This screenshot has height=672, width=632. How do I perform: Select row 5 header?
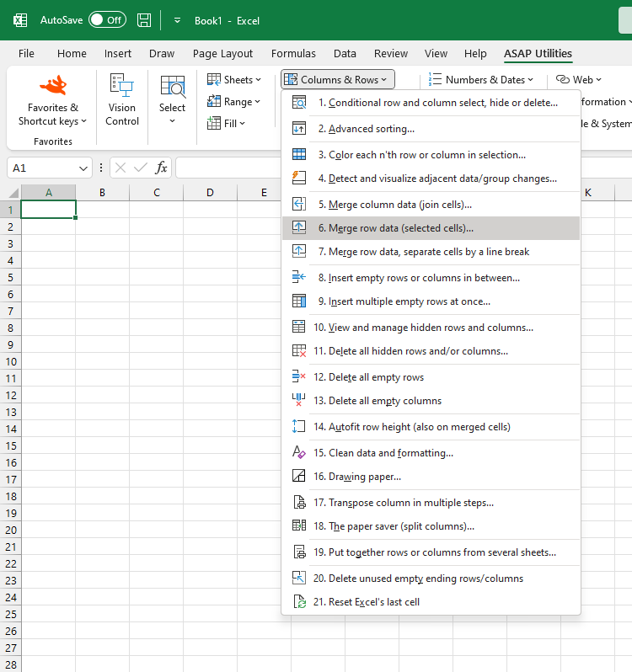pos(10,277)
